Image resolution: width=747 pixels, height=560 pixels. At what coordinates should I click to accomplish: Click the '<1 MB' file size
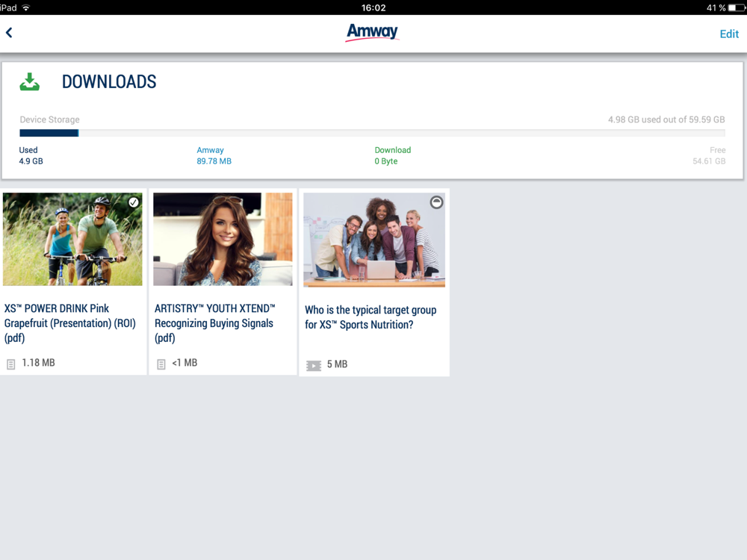[185, 362]
